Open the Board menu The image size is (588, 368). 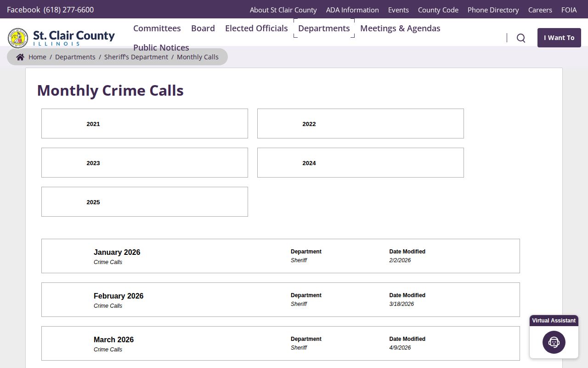point(203,28)
